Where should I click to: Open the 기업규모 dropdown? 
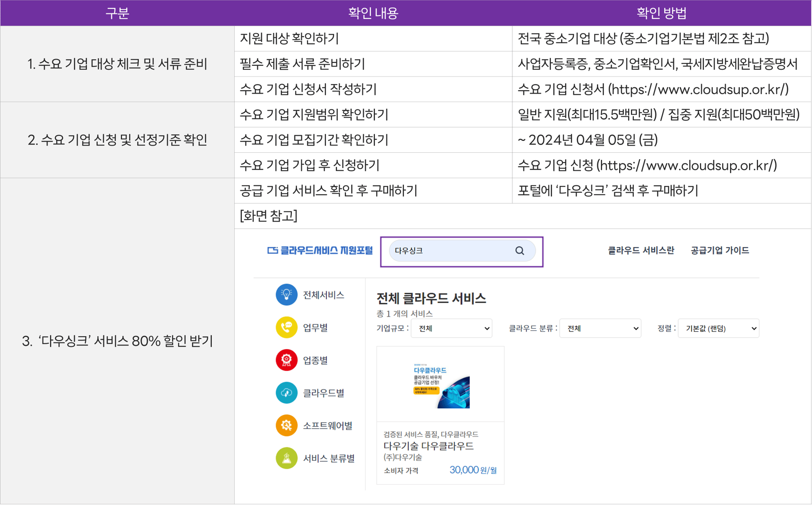(x=451, y=328)
